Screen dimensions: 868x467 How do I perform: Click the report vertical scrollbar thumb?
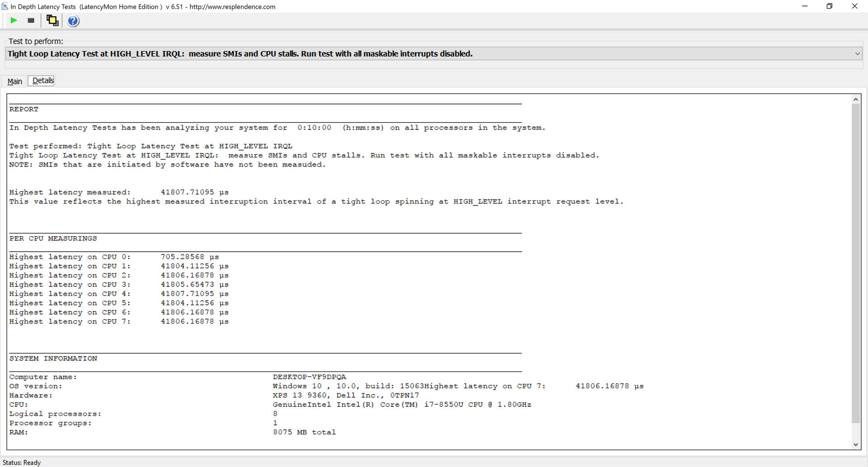point(856,263)
